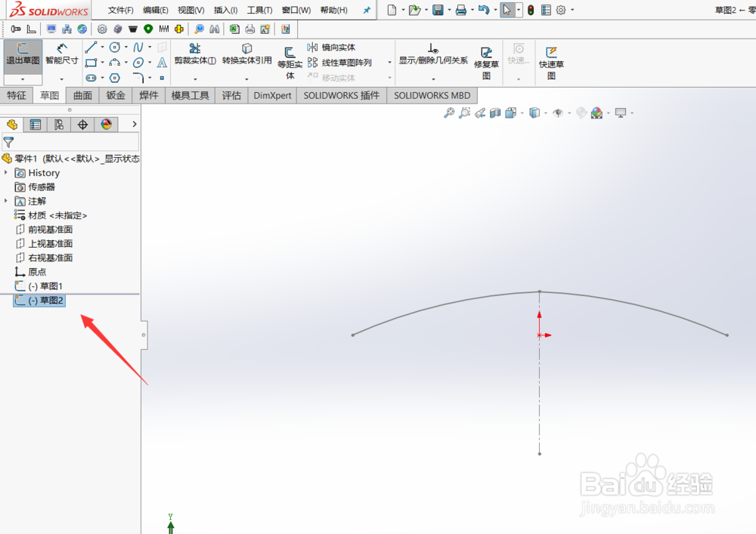Viewport: 756px width, 534px height.
Task: Click Repair Sketch (修复草图) tool
Action: pos(486,63)
